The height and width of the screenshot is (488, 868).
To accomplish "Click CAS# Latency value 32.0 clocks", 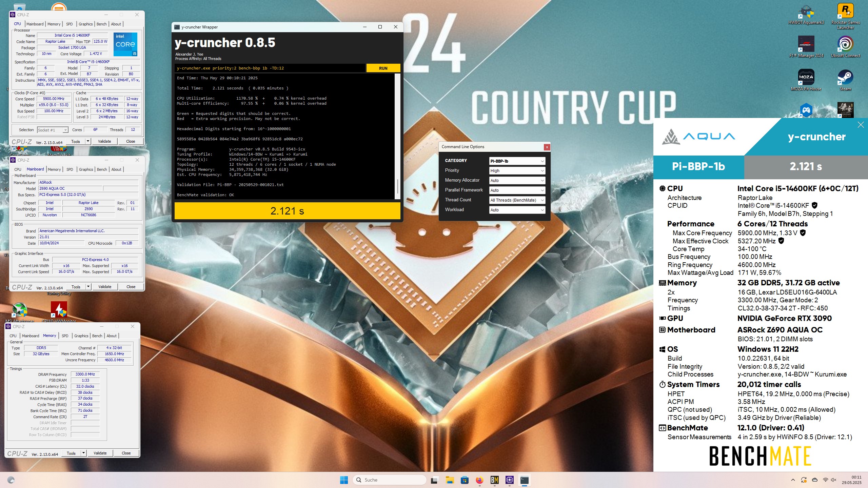I will [85, 386].
